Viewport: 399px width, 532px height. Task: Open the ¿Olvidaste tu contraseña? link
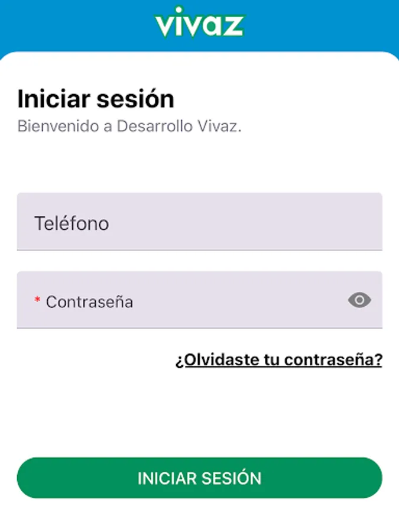coord(278,358)
